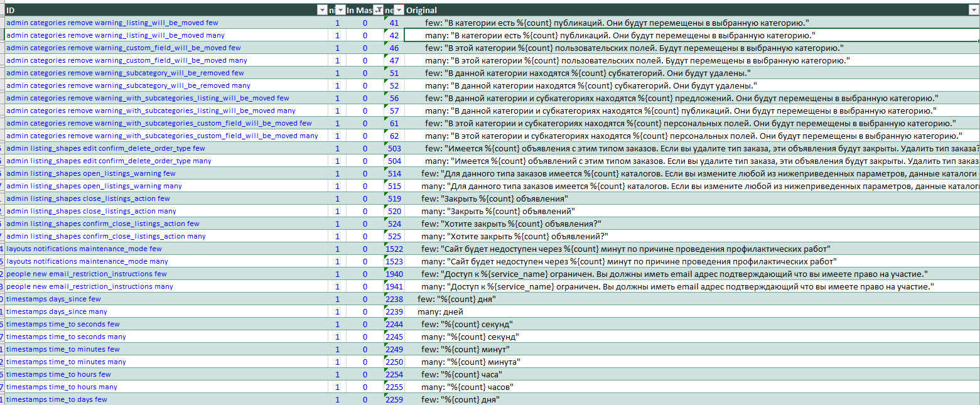Open ID warning_listing_will_be_moved few
The height and width of the screenshot is (405, 980).
point(112,23)
